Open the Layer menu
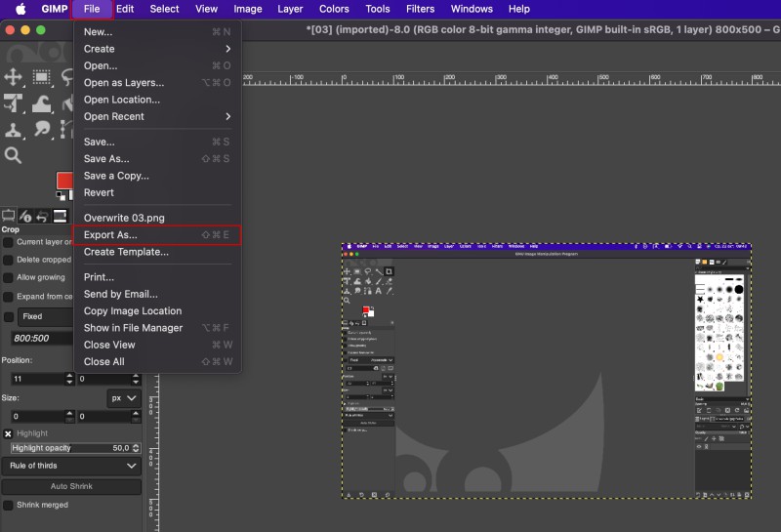The image size is (781, 532). (290, 9)
